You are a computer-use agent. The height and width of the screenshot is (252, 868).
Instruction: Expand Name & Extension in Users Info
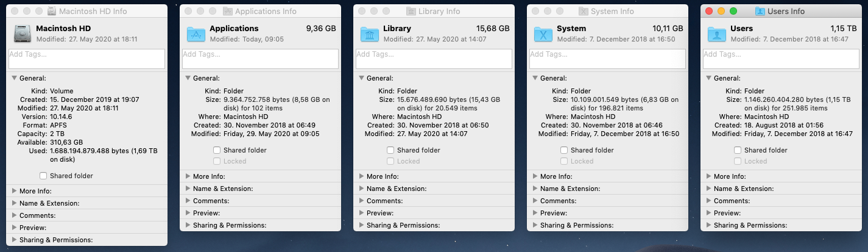708,189
